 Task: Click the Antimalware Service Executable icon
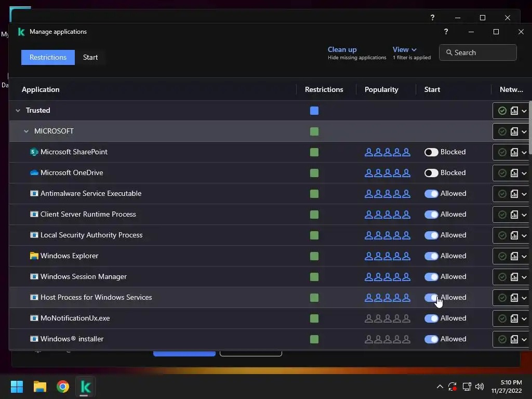34,193
